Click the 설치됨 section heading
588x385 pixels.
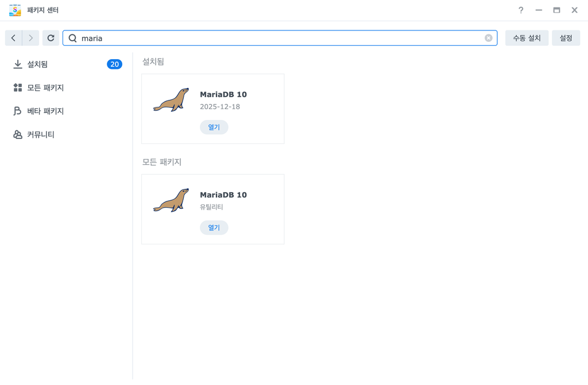click(153, 61)
